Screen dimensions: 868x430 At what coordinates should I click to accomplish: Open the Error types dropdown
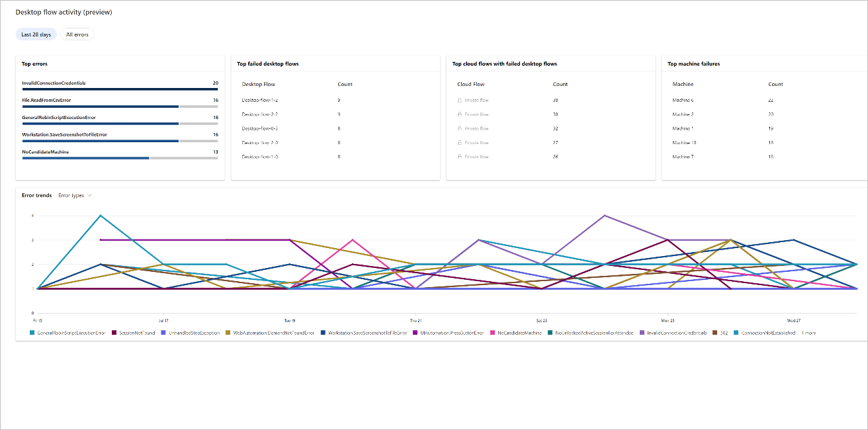[75, 196]
